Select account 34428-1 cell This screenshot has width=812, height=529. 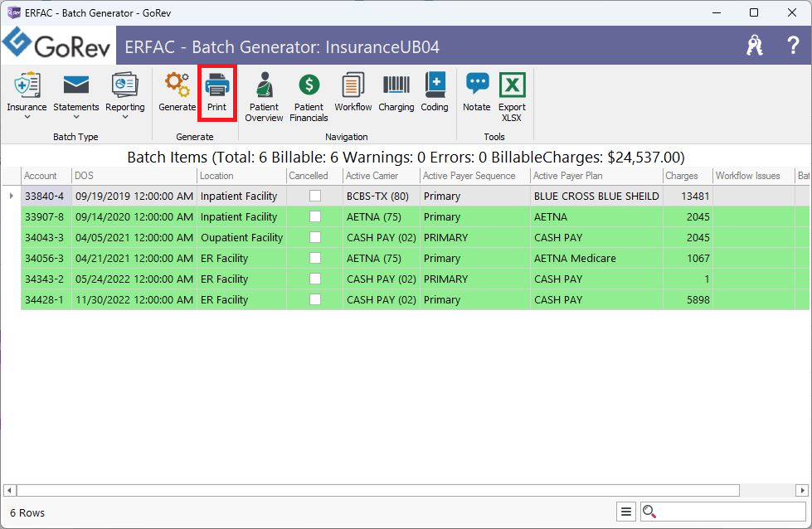click(46, 299)
